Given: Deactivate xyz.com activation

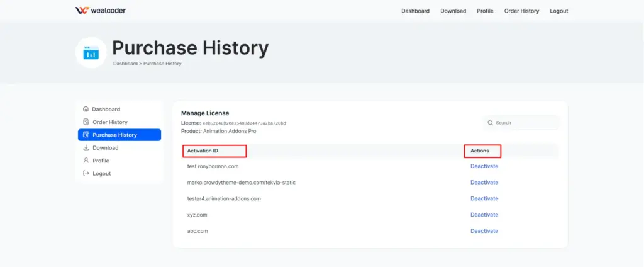Looking at the screenshot, I should coord(484,215).
